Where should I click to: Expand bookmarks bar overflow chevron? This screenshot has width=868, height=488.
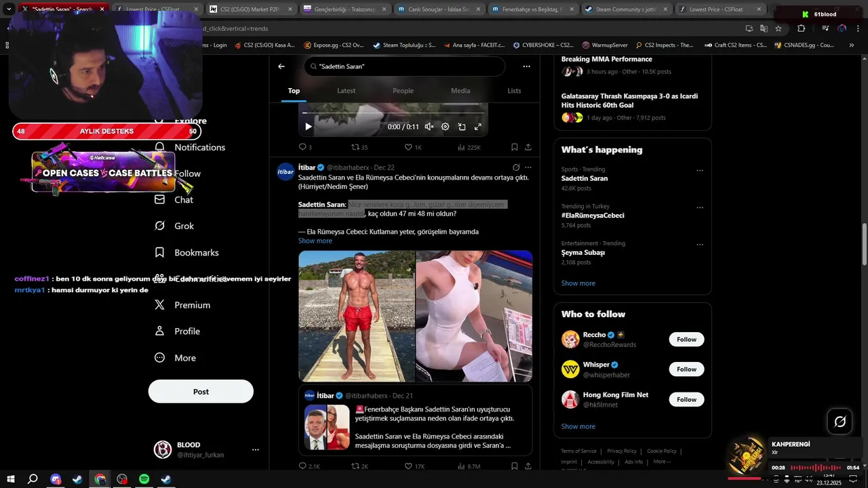coord(852,45)
